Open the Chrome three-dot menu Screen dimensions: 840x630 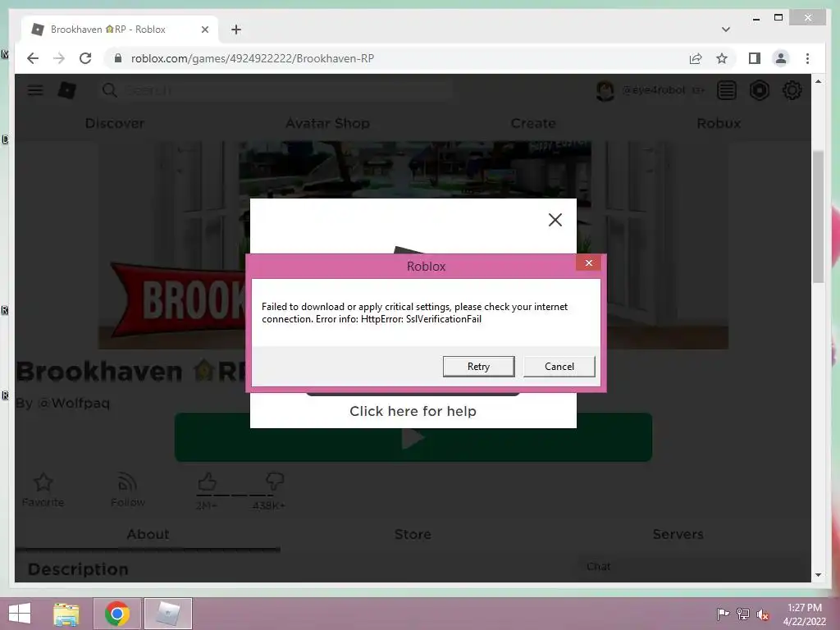click(x=807, y=58)
